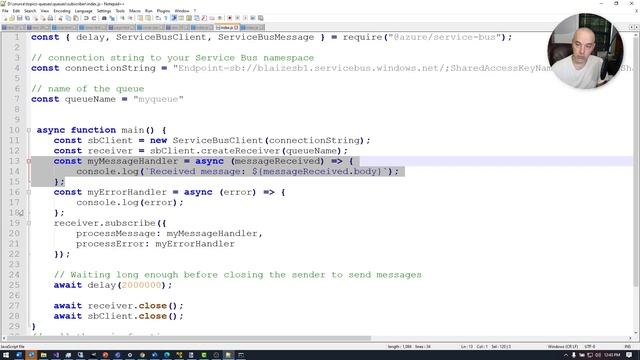Open Find with the binoculars toolbar icon
This screenshot has height=360, width=640.
[x=104, y=18]
